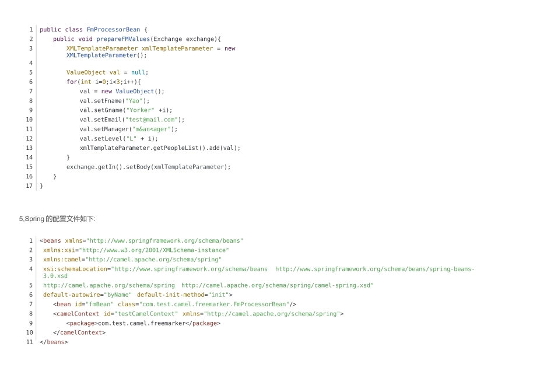Click the line exchange.getIn().setBody(xmlTemplateParameter);
This screenshot has width=554, height=392.
pos(148,167)
